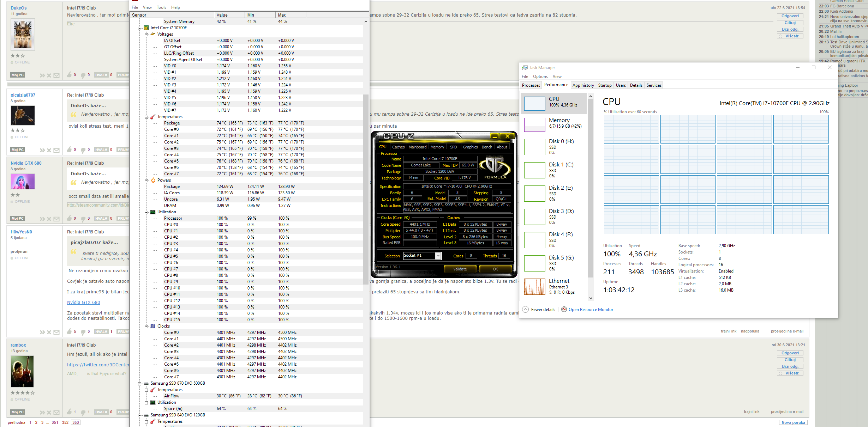Toggle Višestr. radio on rambox post
868x427 pixels.
tap(780, 373)
